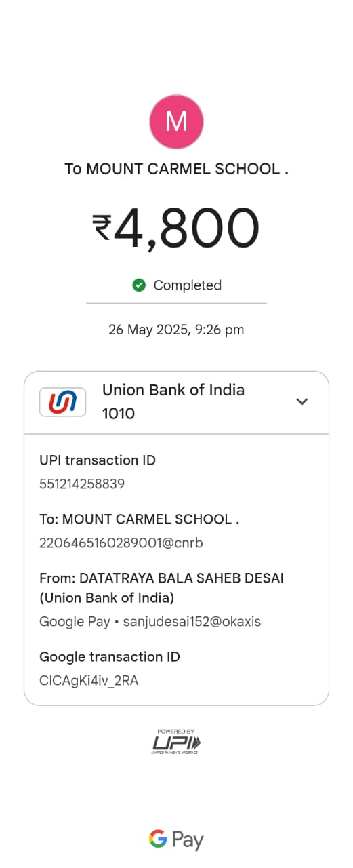
Task: Click the Completed status text
Action: pyautogui.click(x=188, y=285)
